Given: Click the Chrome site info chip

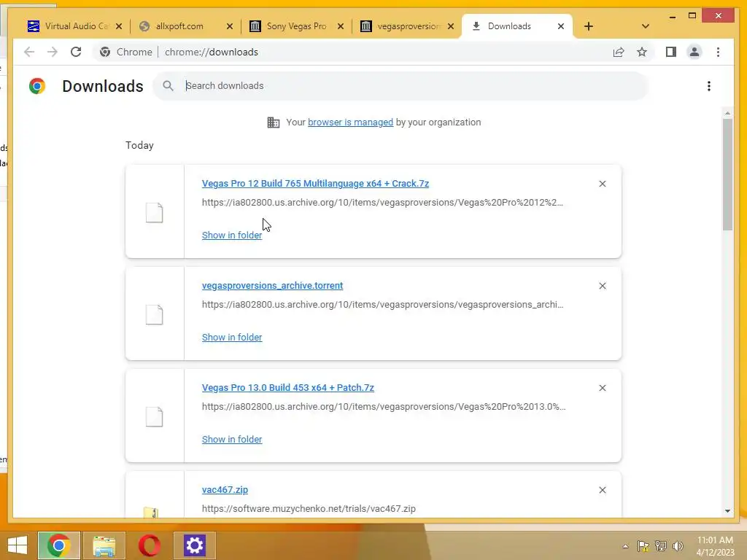Looking at the screenshot, I should [x=126, y=52].
